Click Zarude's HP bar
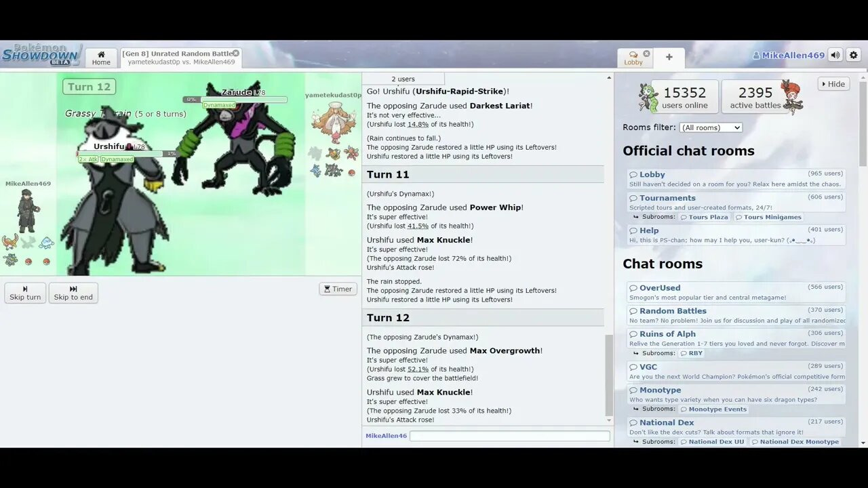 [x=235, y=100]
